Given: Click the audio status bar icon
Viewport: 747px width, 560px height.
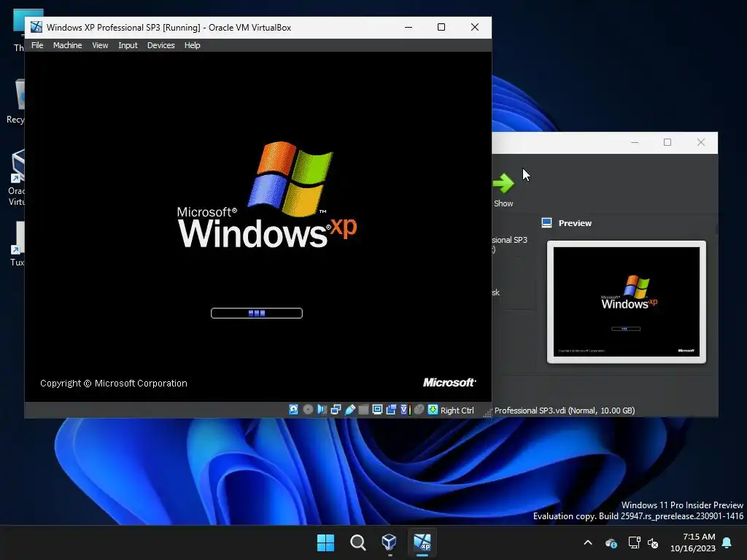Looking at the screenshot, I should click(322, 410).
